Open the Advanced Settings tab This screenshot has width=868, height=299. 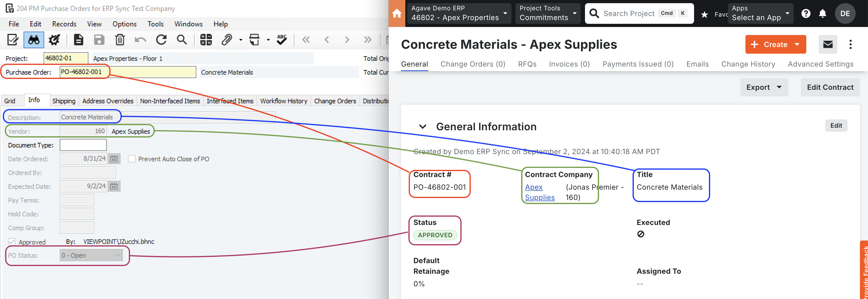point(820,64)
